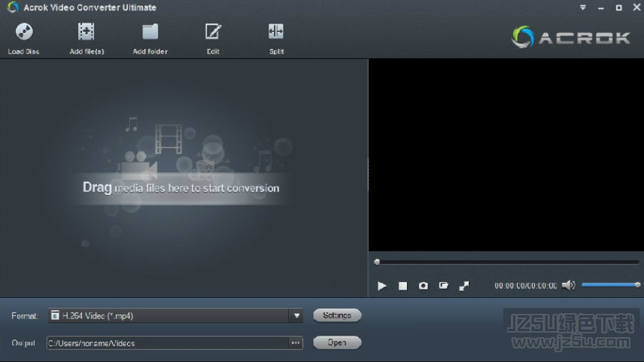Click the ACROK brand logo

click(x=570, y=37)
